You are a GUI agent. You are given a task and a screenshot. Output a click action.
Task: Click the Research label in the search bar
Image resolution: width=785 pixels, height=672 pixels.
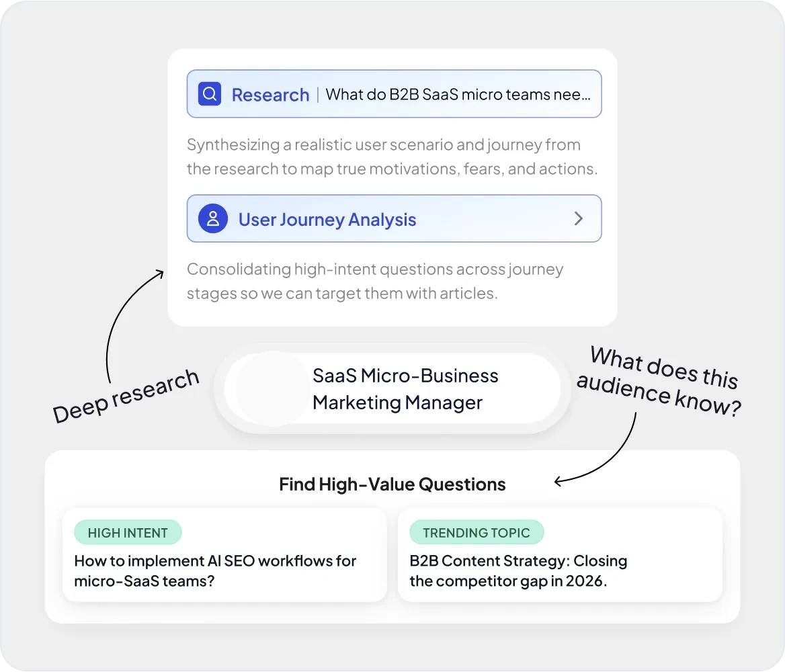270,95
